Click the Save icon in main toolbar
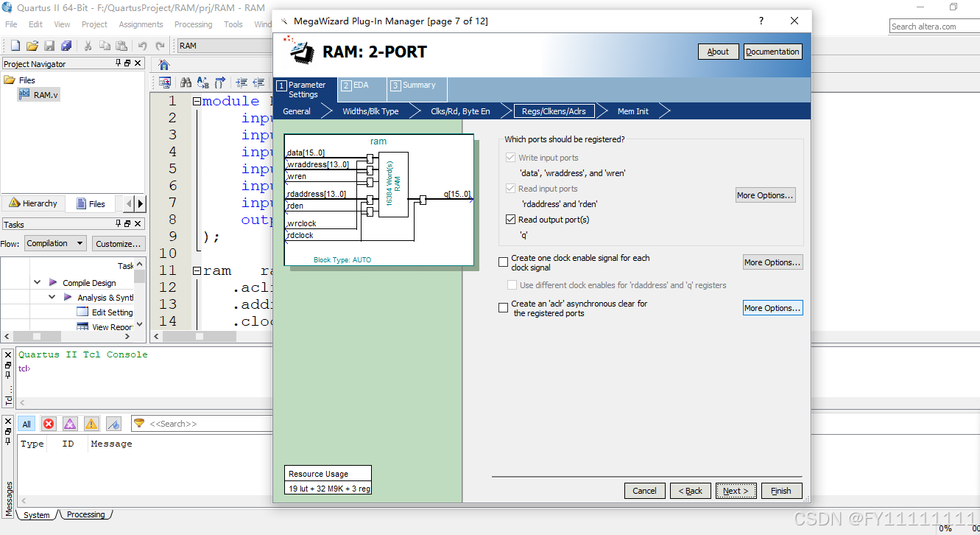 click(x=49, y=46)
